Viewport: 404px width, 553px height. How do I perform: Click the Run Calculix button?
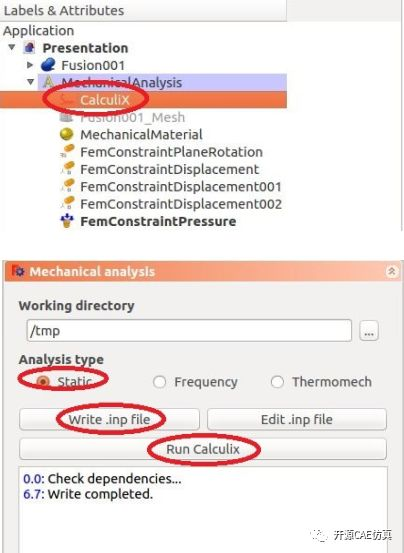click(203, 449)
